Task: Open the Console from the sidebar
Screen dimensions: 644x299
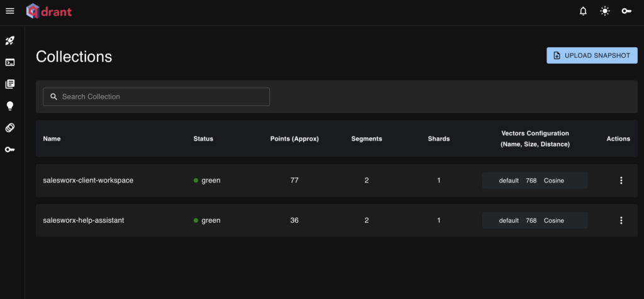Action: click(x=10, y=62)
